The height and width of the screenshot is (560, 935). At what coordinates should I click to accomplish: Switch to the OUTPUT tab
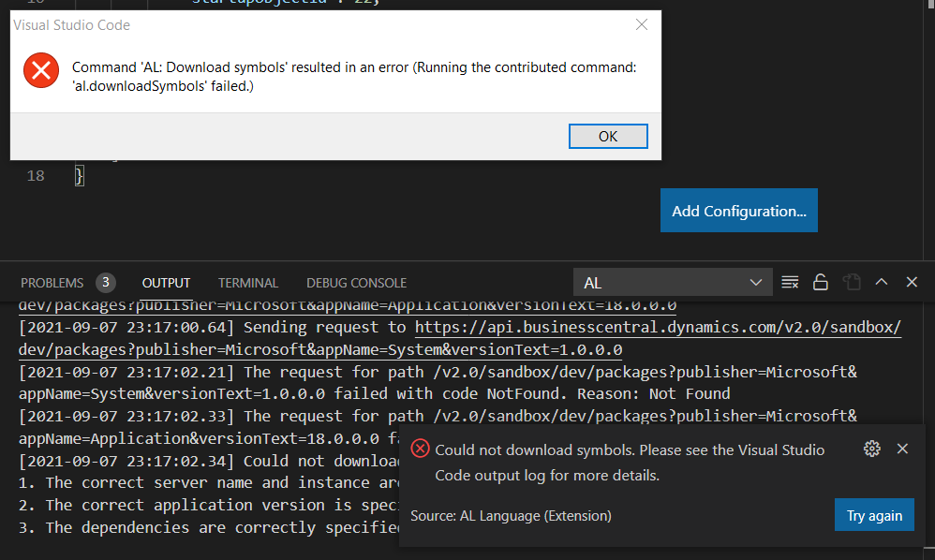tap(166, 283)
